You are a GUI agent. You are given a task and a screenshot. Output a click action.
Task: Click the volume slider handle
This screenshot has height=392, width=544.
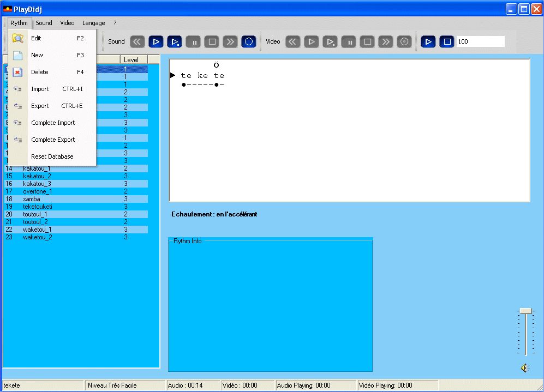click(x=526, y=311)
